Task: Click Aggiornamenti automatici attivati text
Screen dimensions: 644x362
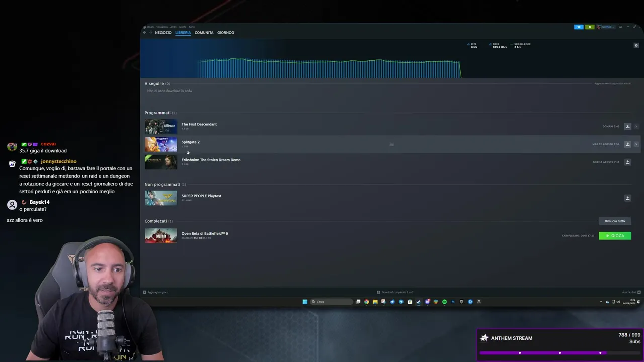Action: 613,84
